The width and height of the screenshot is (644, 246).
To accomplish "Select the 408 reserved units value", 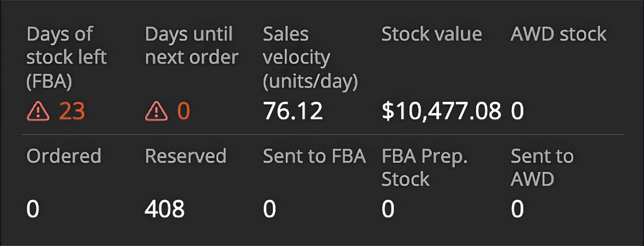I will [164, 209].
